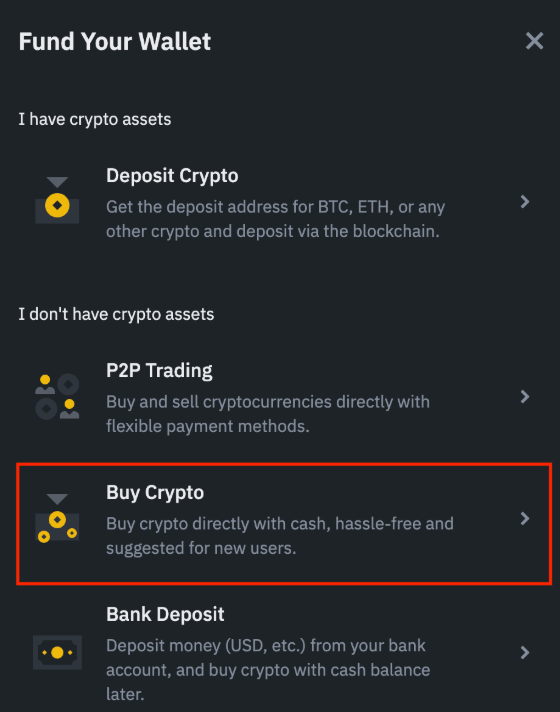This screenshot has height=712, width=560.
Task: Click the chevron beside Buy Crypto
Action: coord(525,519)
